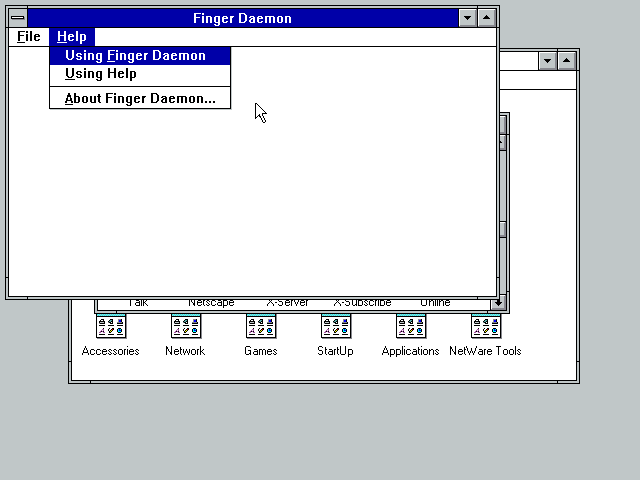
Task: Open the File menu in Finger Daemon
Action: (x=29, y=37)
